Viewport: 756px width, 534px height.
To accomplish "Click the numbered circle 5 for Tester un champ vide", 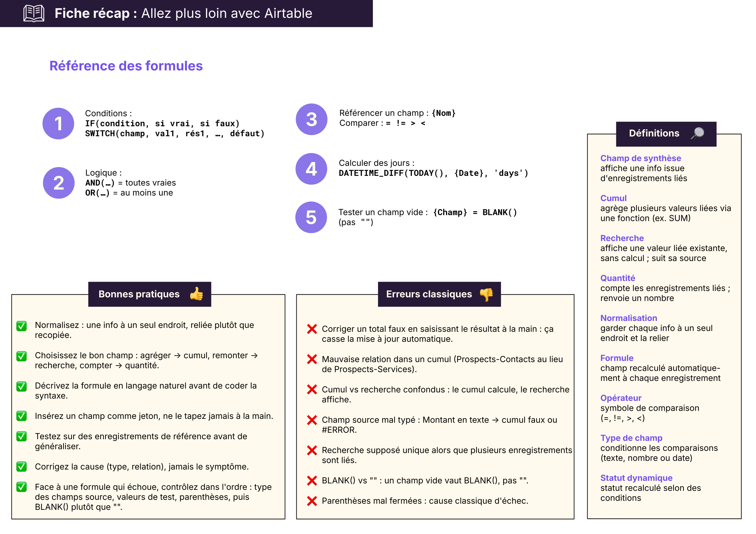I will click(311, 218).
